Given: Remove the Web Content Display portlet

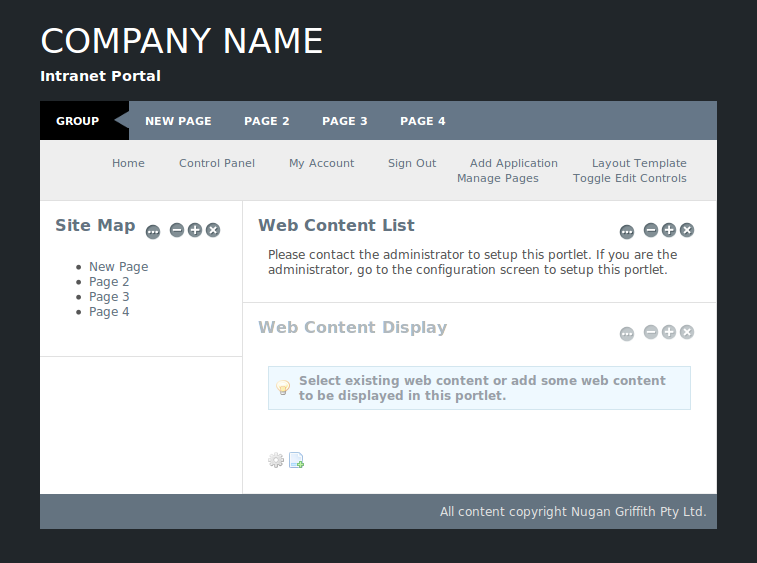Looking at the screenshot, I should (x=687, y=332).
